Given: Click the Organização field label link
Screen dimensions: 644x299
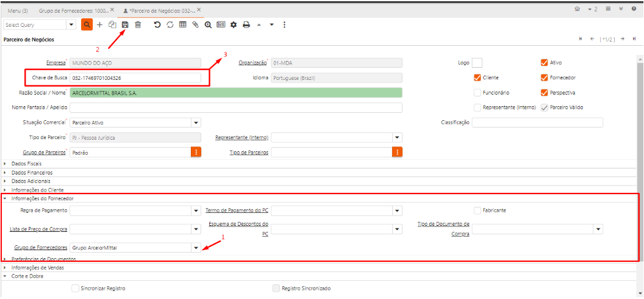Looking at the screenshot, I should (252, 63).
